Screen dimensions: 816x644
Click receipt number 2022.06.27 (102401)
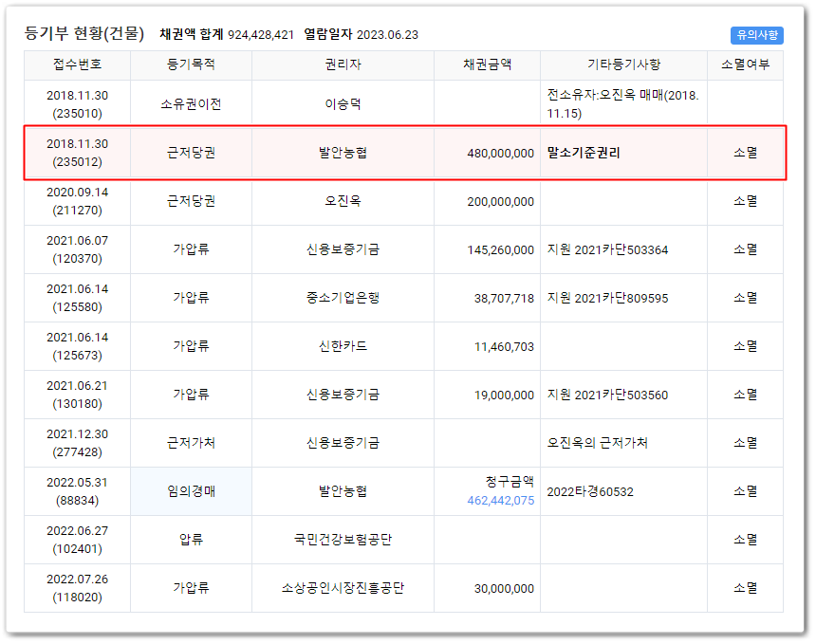coord(77,540)
